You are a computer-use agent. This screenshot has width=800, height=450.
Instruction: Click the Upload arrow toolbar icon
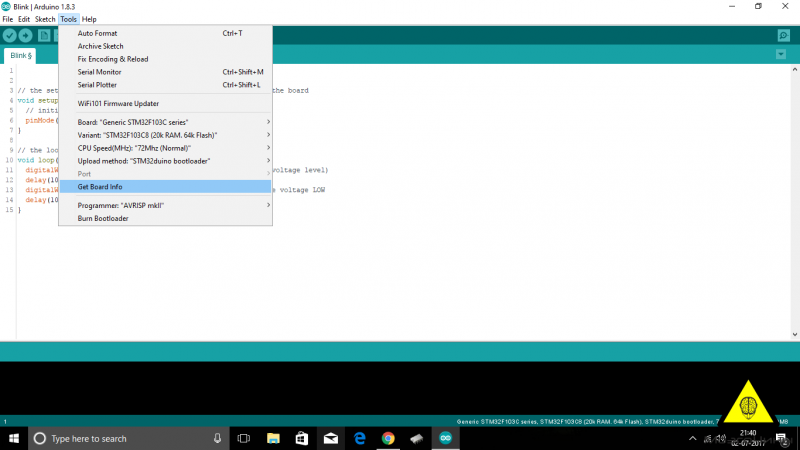(25, 35)
